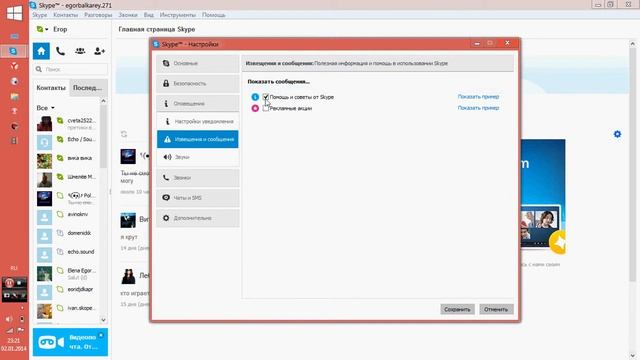Switch to the Контакты tab

[51, 88]
